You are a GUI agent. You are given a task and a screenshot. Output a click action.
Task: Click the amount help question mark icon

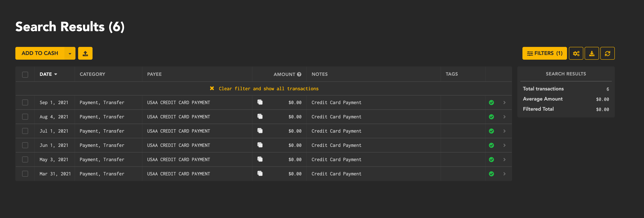tap(299, 74)
